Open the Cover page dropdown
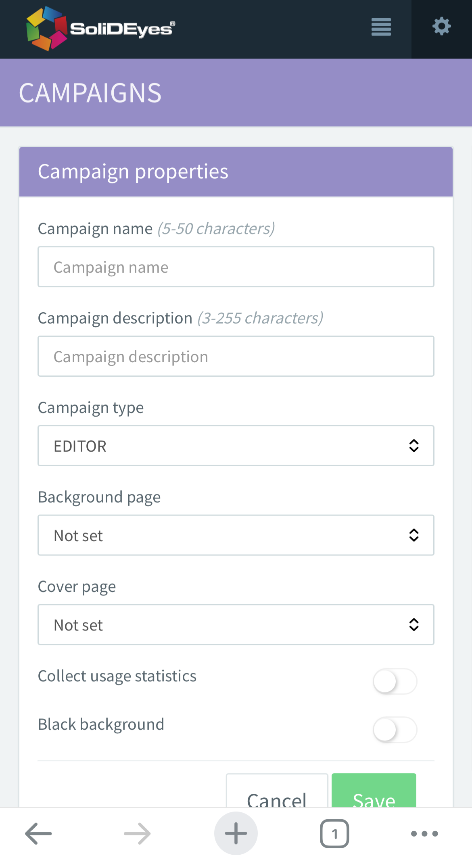This screenshot has height=868, width=472. tap(236, 625)
